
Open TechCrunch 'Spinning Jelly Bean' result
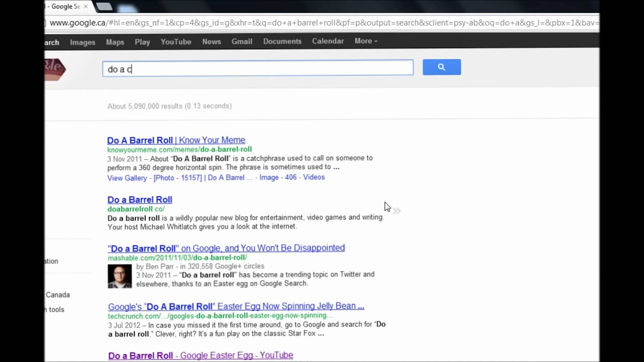[x=236, y=306]
